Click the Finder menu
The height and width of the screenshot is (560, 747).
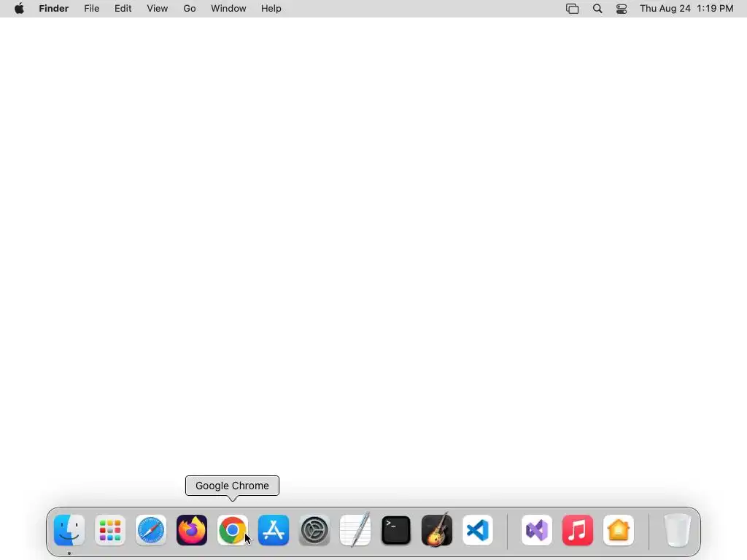pyautogui.click(x=54, y=9)
